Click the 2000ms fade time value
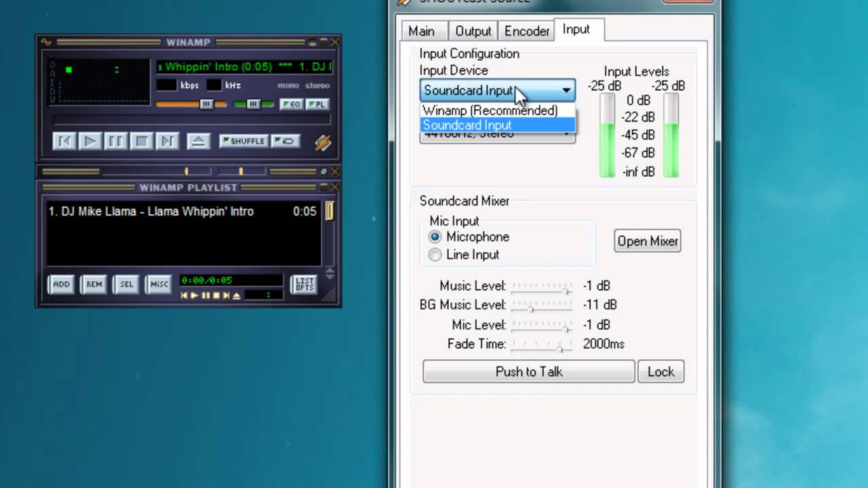This screenshot has width=868, height=488. click(604, 344)
